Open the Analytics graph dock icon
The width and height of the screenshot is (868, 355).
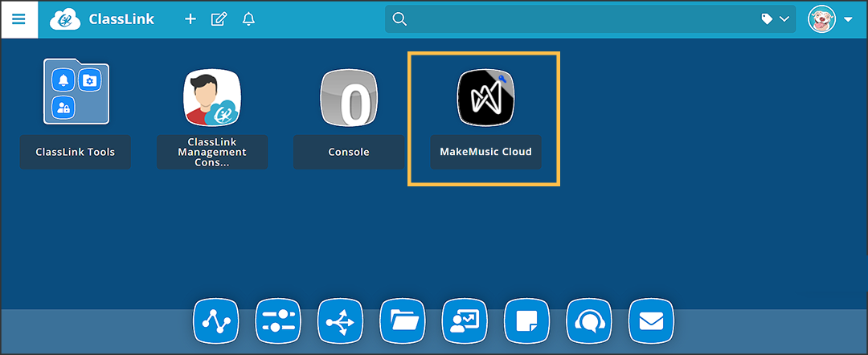[x=215, y=320]
